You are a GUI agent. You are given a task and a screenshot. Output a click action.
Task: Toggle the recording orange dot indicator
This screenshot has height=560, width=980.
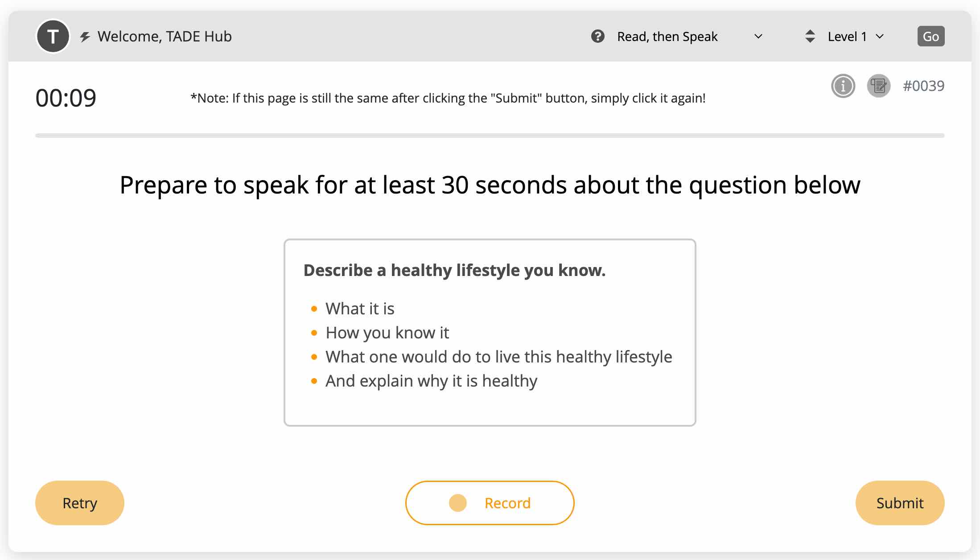[457, 503]
